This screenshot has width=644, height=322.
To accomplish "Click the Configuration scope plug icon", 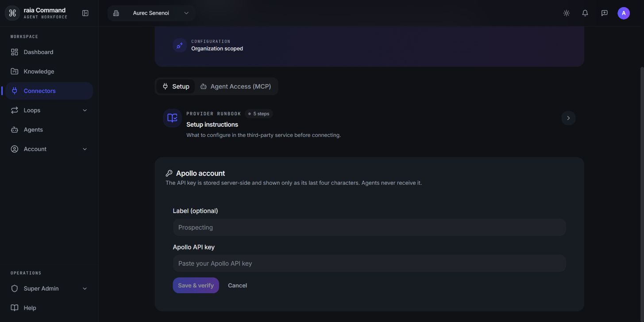I will point(179,45).
